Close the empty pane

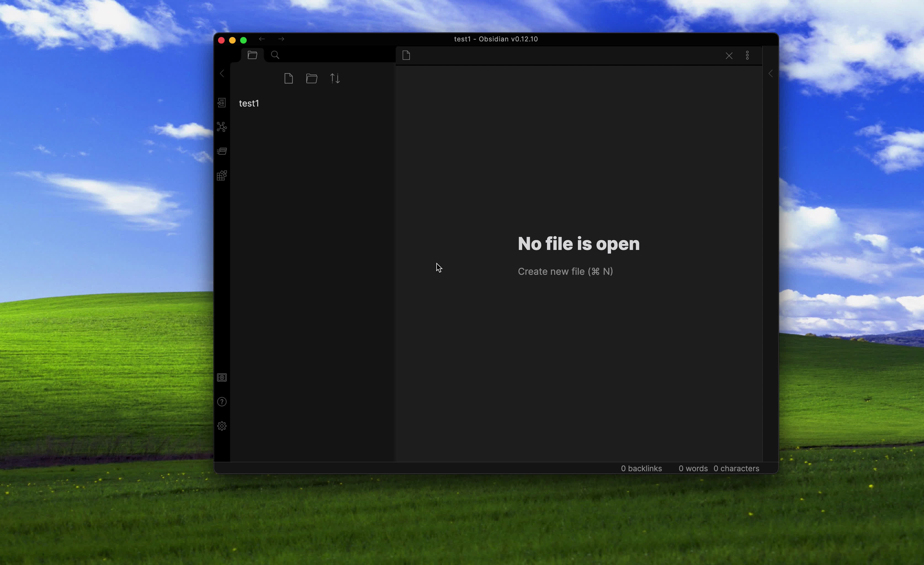pos(729,56)
